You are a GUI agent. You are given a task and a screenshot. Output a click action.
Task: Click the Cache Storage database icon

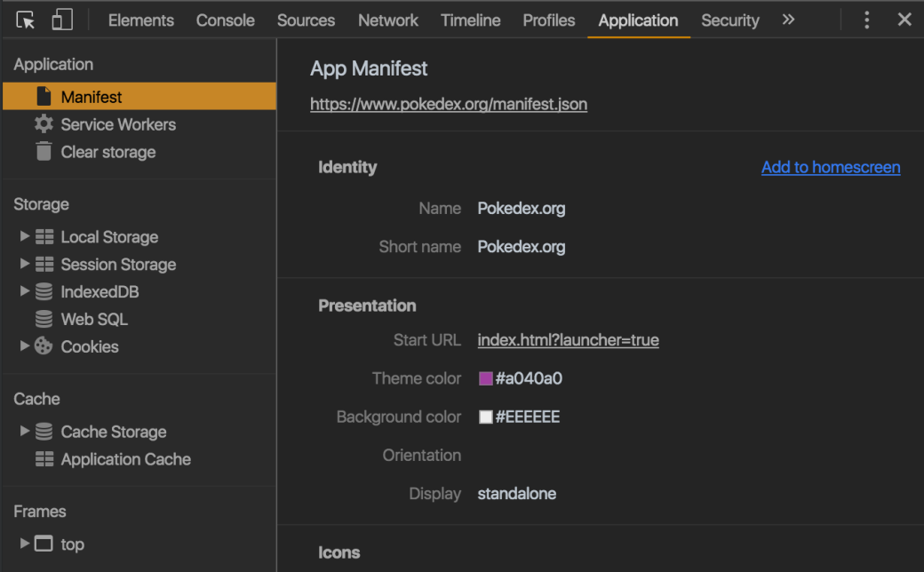tap(44, 431)
